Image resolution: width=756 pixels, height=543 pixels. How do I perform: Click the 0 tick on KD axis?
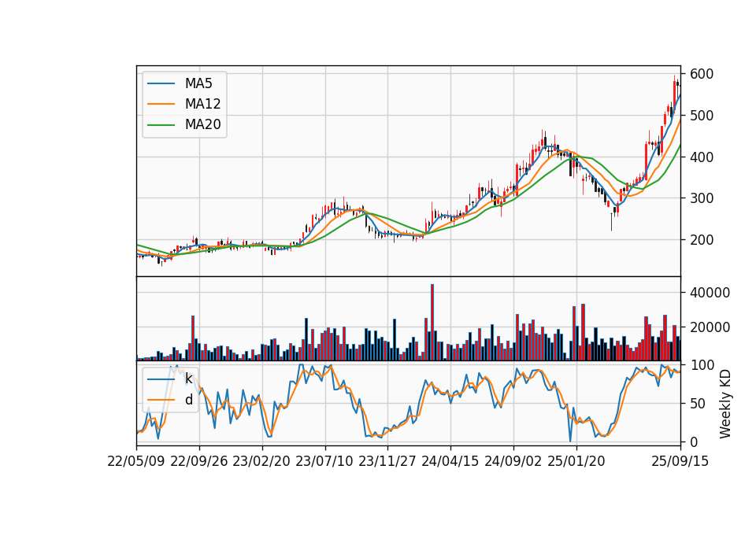pyautogui.click(x=694, y=441)
